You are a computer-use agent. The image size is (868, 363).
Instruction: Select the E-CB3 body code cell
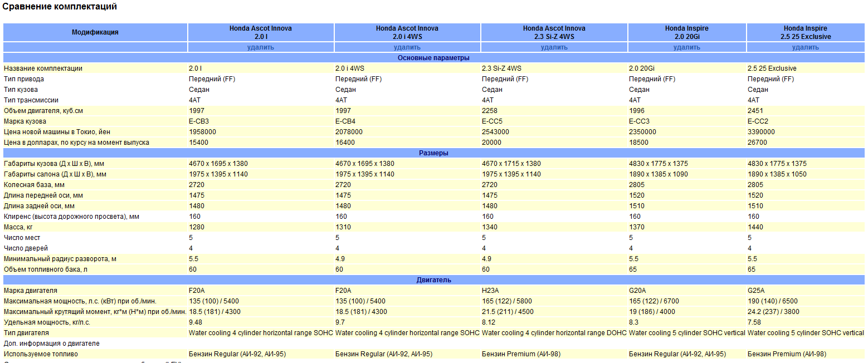[199, 121]
